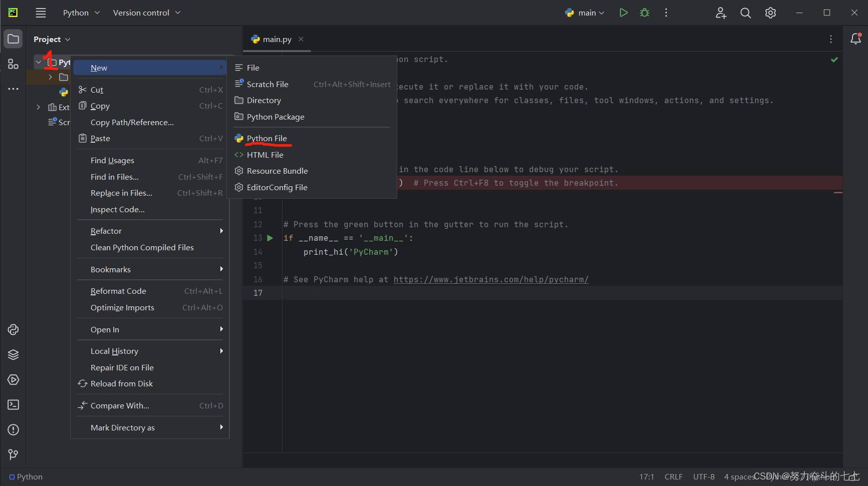This screenshot has height=486, width=868.
Task: Open the Structure tool window
Action: [14, 64]
